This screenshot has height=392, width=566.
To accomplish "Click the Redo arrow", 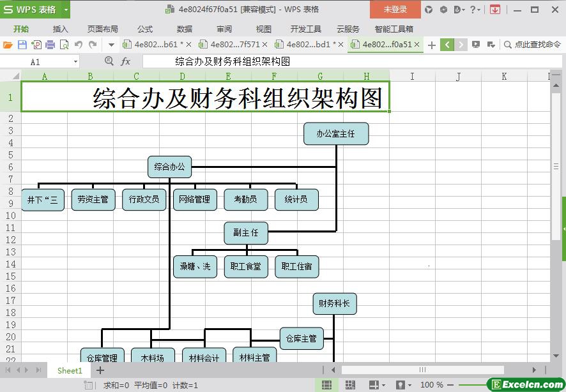I will tap(93, 45).
